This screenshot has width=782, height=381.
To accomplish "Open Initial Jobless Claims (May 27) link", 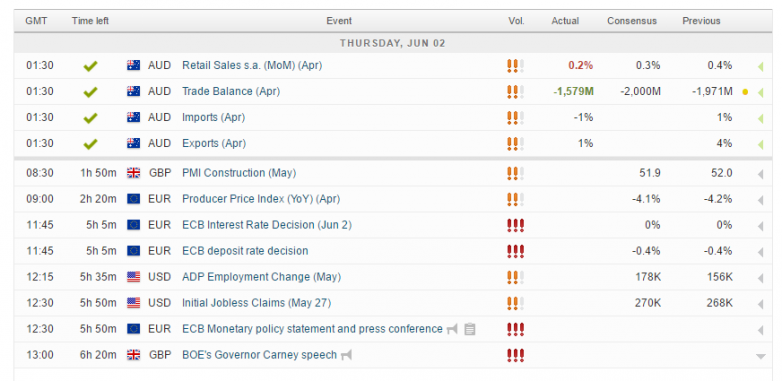I will click(256, 303).
